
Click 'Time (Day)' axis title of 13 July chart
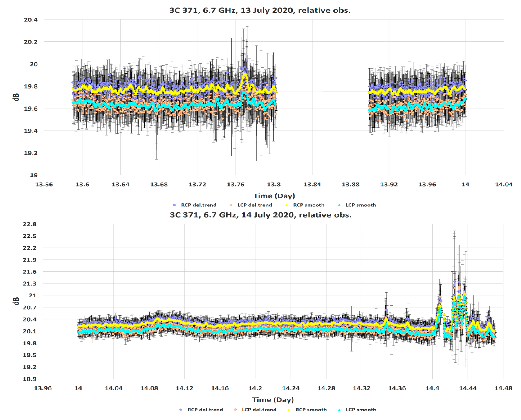(274, 196)
